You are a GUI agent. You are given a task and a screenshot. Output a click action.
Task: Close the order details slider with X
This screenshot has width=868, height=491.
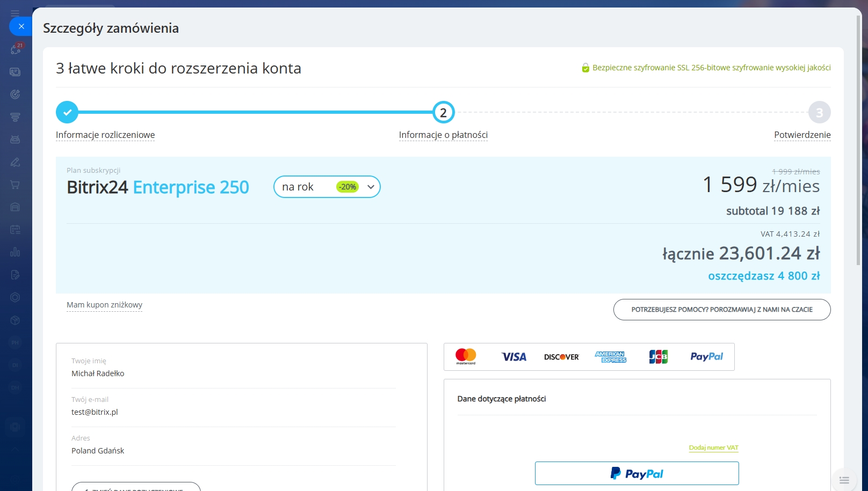pos(21,26)
